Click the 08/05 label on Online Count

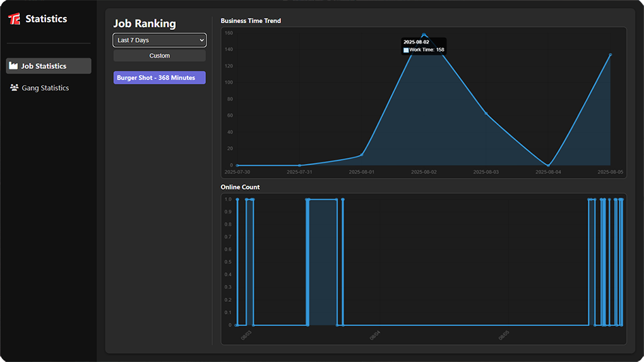504,335
